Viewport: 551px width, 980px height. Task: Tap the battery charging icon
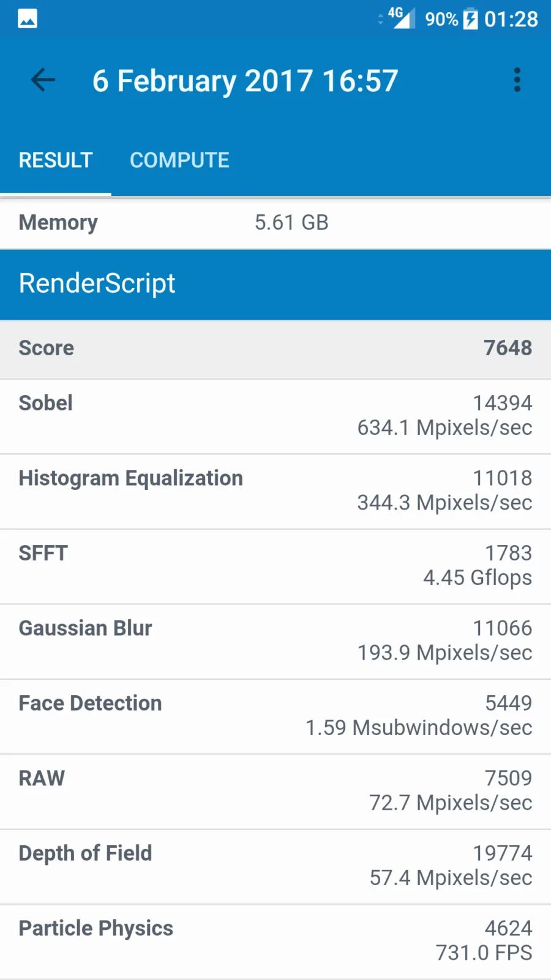[470, 19]
